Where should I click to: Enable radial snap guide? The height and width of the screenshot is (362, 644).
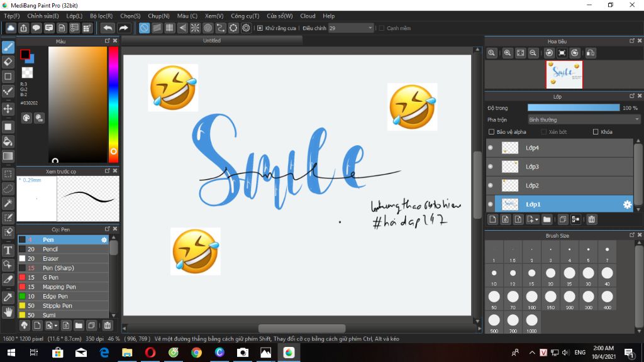[x=195, y=28]
